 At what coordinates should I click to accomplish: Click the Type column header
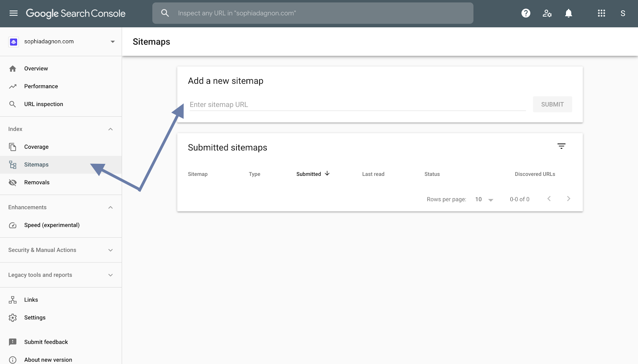pyautogui.click(x=254, y=174)
